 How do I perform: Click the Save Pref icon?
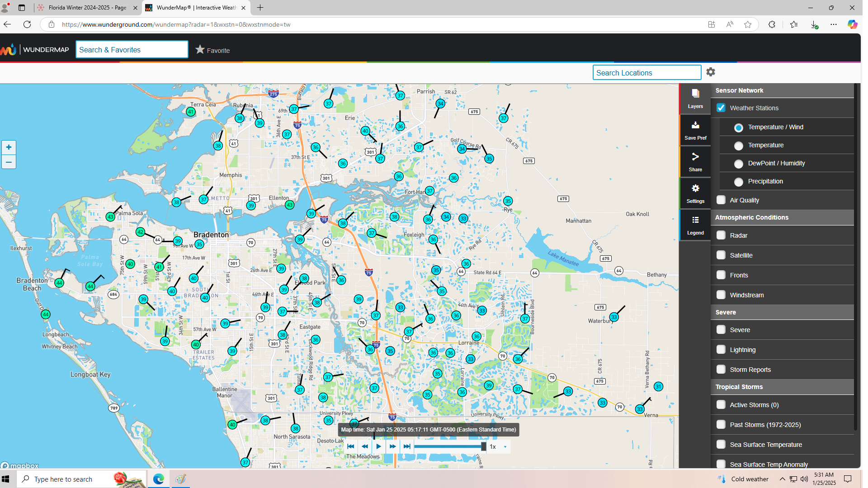[x=695, y=130]
